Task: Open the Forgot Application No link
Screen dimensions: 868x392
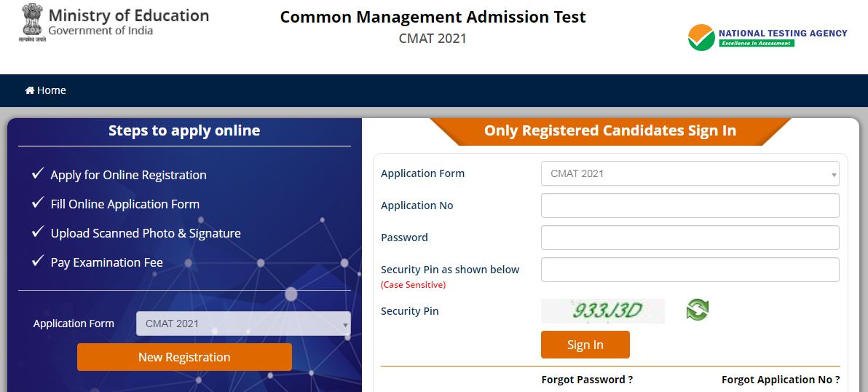Action: [781, 380]
